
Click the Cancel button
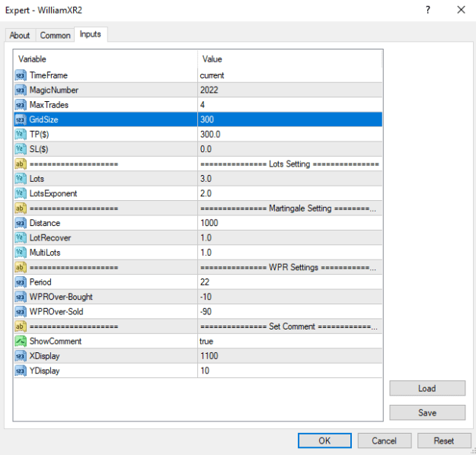click(x=385, y=441)
